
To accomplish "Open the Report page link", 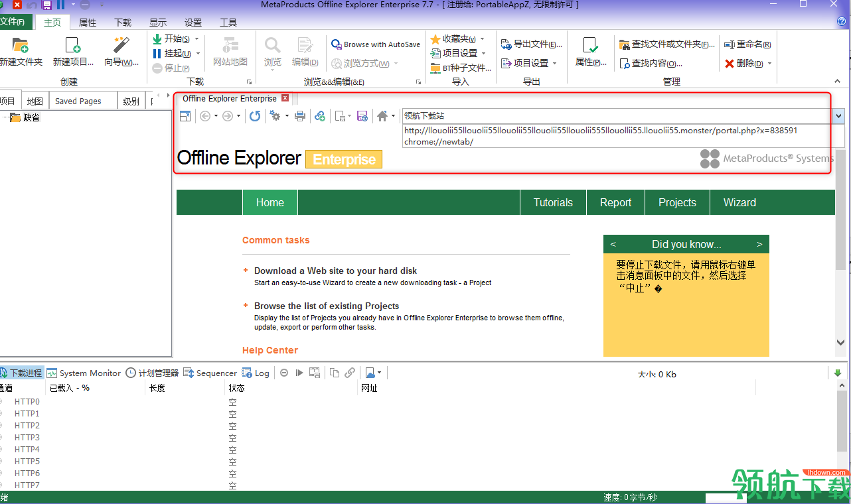I will tap(615, 202).
